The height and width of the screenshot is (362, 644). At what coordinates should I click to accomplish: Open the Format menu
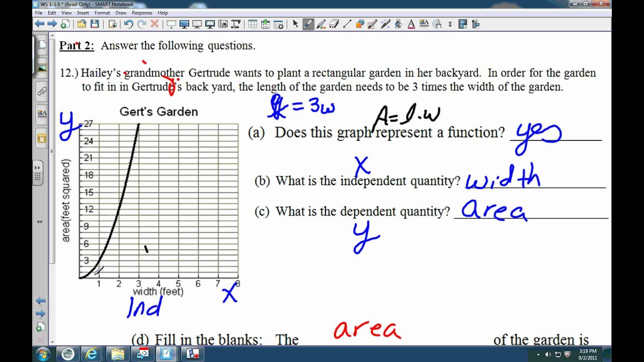tap(102, 13)
